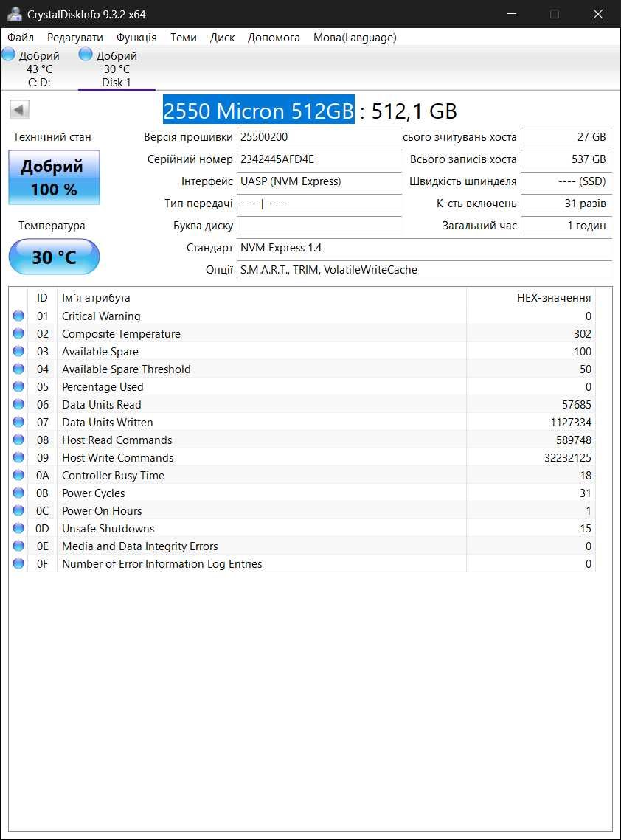621x840 pixels.
Task: Open the Допомога menu
Action: [274, 38]
